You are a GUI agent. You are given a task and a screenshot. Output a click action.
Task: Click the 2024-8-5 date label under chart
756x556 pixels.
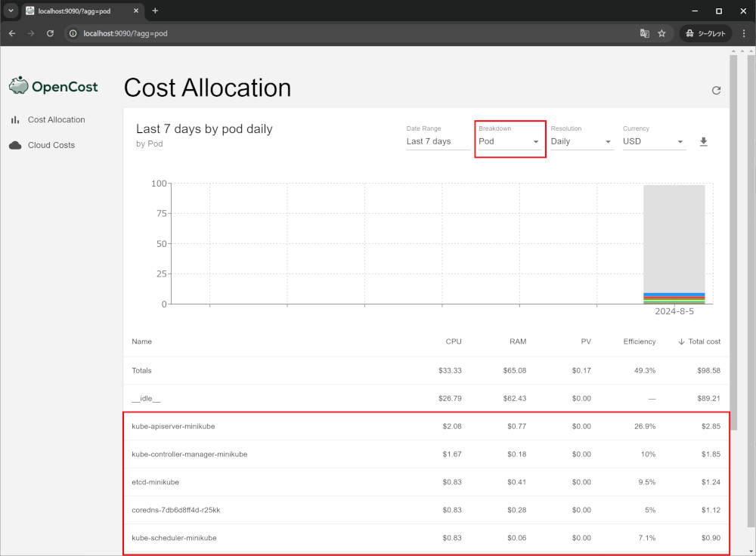click(674, 311)
